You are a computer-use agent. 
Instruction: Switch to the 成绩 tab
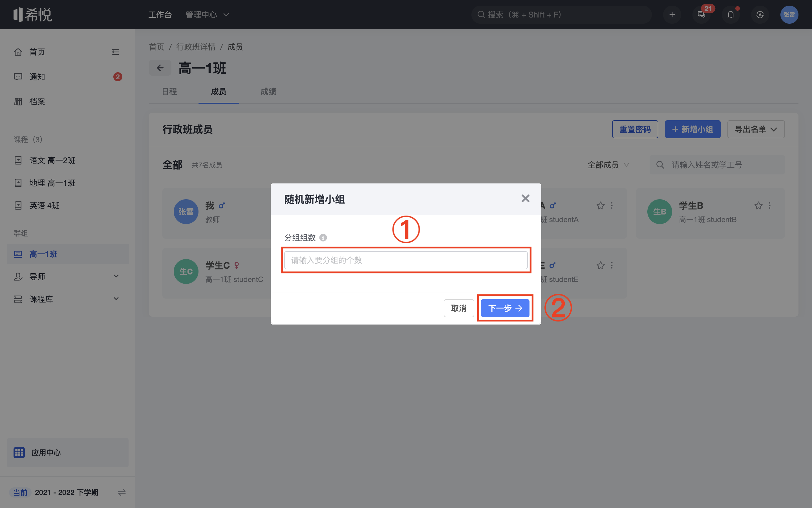pyautogui.click(x=268, y=91)
